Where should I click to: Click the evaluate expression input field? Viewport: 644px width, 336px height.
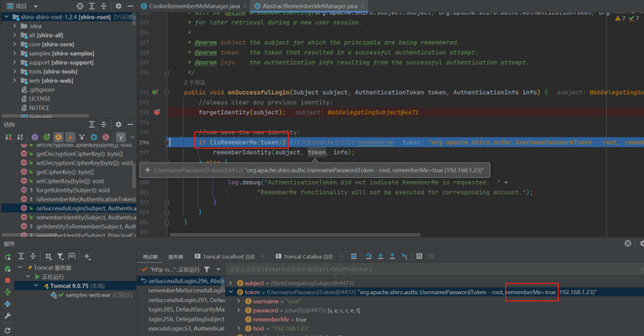point(431,270)
